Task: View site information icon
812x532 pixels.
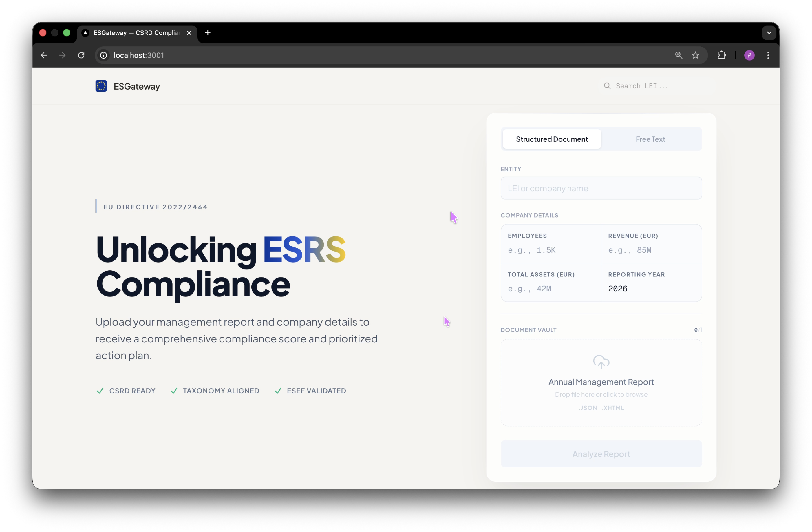Action: [x=103, y=55]
